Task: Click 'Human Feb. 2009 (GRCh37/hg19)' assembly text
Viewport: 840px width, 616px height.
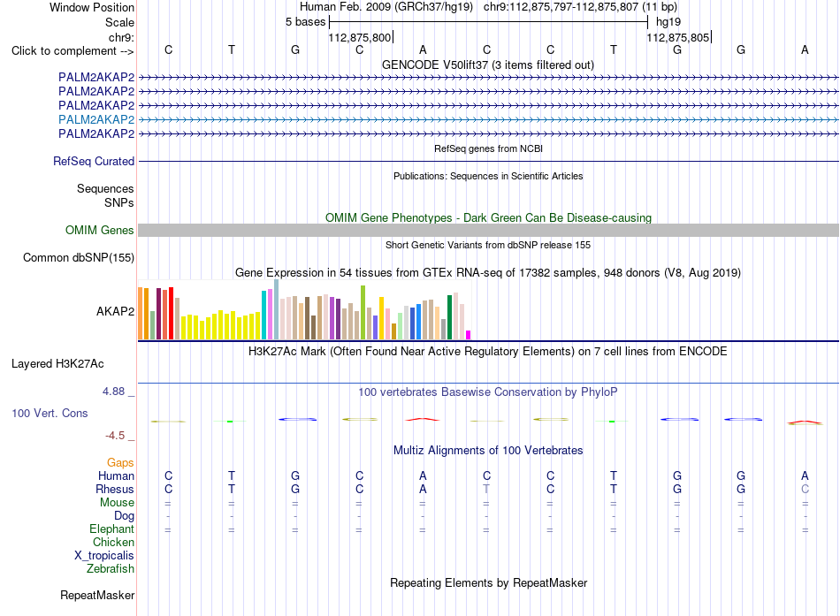Action: 386,7
